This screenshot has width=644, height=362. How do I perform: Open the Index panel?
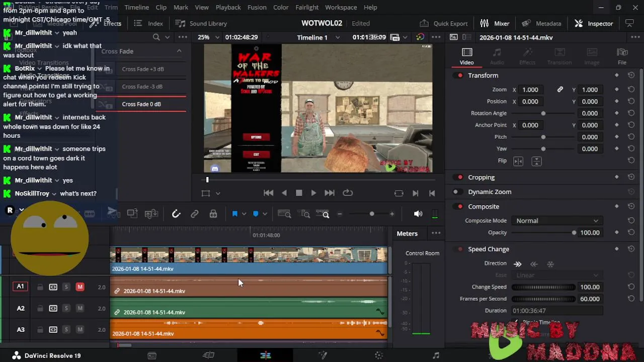point(148,23)
